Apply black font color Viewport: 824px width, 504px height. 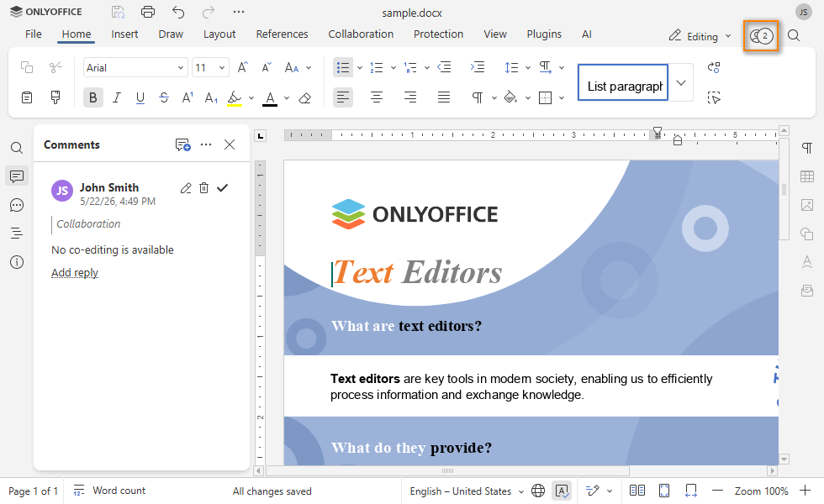270,98
